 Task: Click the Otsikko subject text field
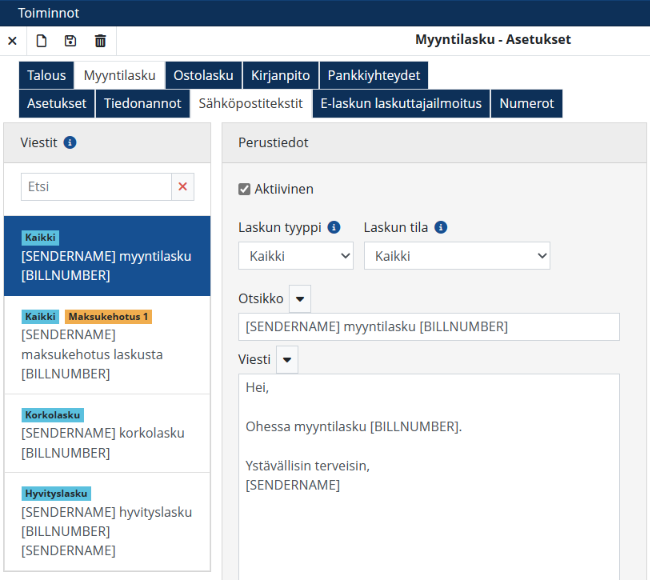pos(428,327)
